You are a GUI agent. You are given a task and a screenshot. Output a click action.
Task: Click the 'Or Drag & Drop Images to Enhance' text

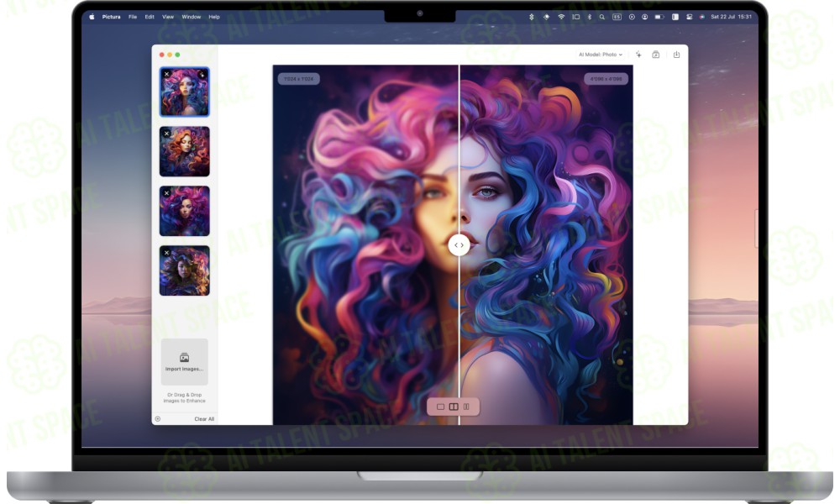[x=184, y=397]
